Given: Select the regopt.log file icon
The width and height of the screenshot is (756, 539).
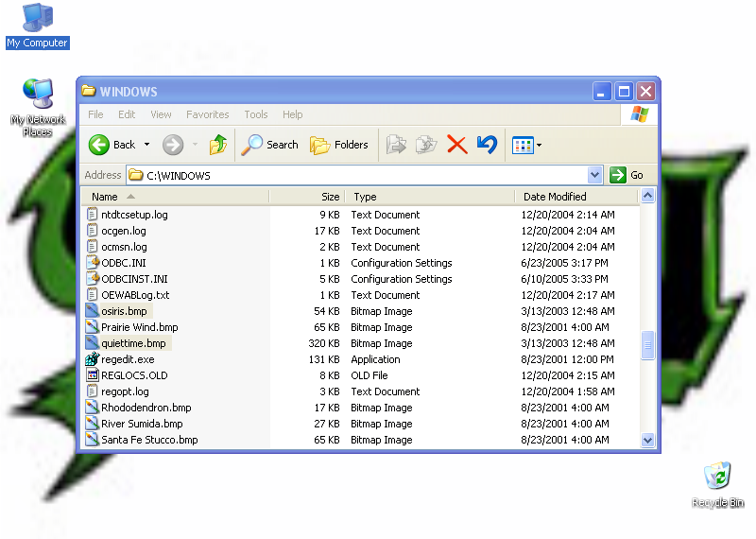Looking at the screenshot, I should (x=92, y=391).
